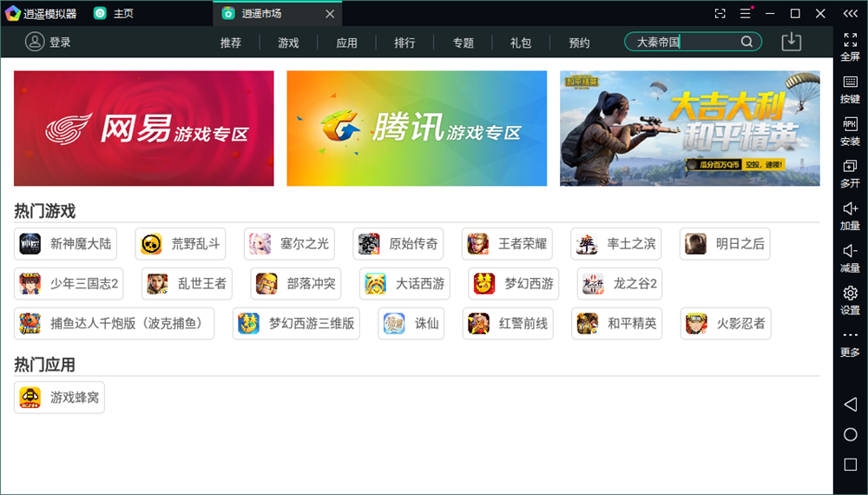868x495 pixels.
Task: Click the Android recent apps square
Action: (x=851, y=465)
